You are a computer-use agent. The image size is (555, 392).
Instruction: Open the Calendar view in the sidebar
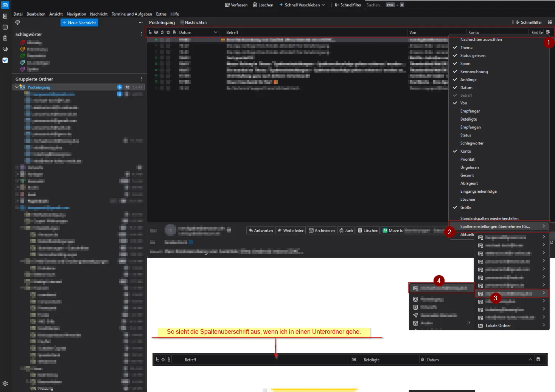pyautogui.click(x=5, y=27)
